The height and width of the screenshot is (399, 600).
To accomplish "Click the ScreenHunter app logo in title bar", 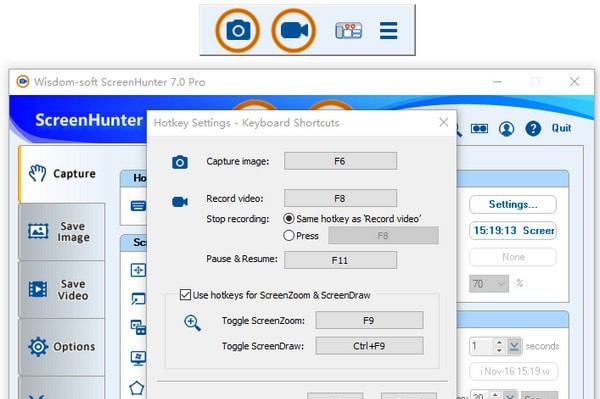I will (23, 81).
